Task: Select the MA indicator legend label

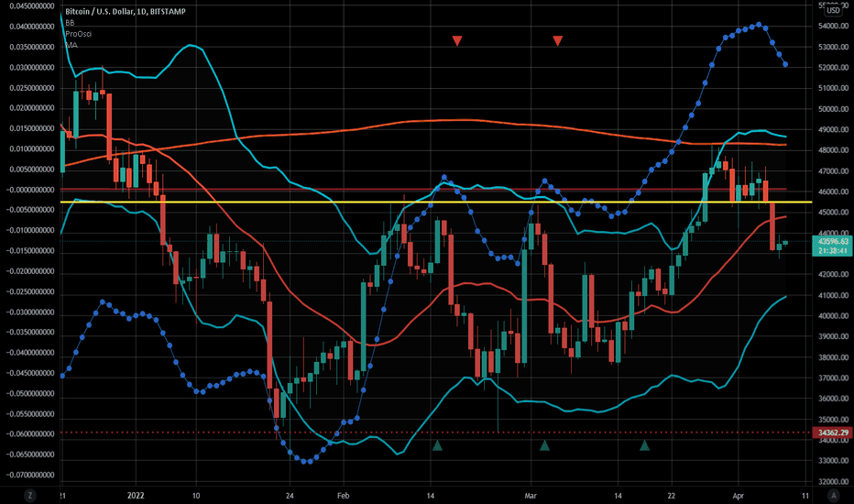Action: [71, 45]
